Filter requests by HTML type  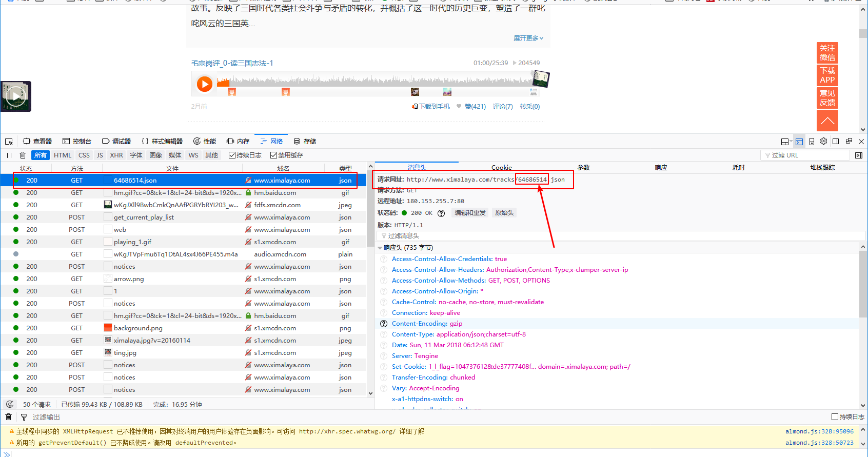click(x=63, y=155)
